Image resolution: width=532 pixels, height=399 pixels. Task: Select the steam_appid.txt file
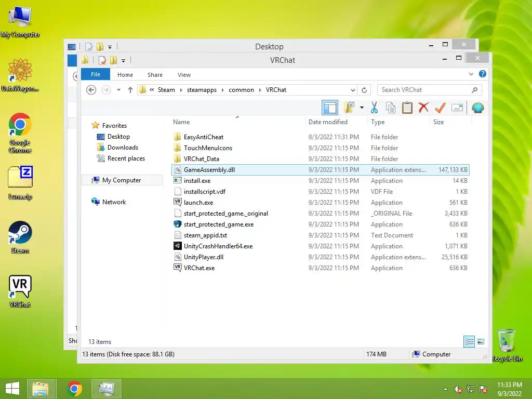coord(205,235)
